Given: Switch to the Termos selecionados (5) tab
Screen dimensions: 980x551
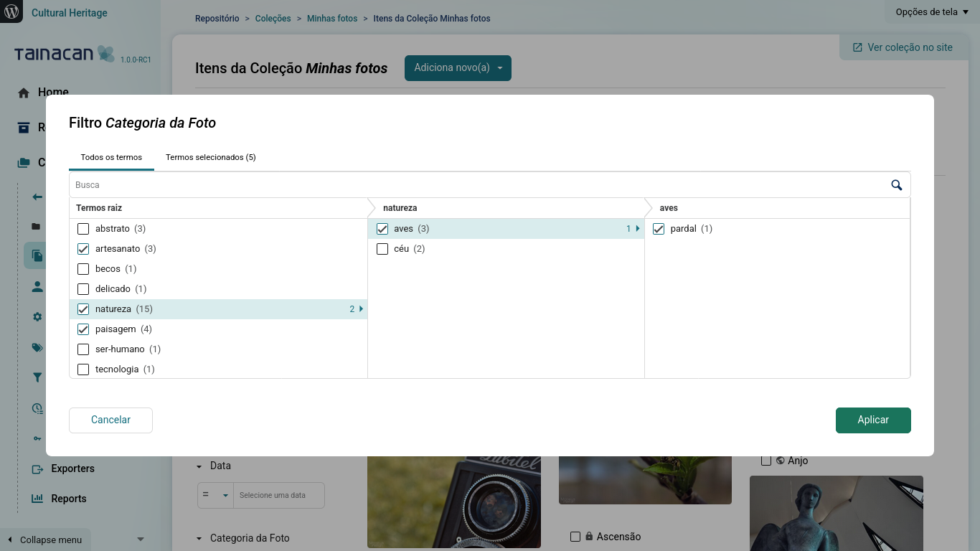Looking at the screenshot, I should coord(210,157).
